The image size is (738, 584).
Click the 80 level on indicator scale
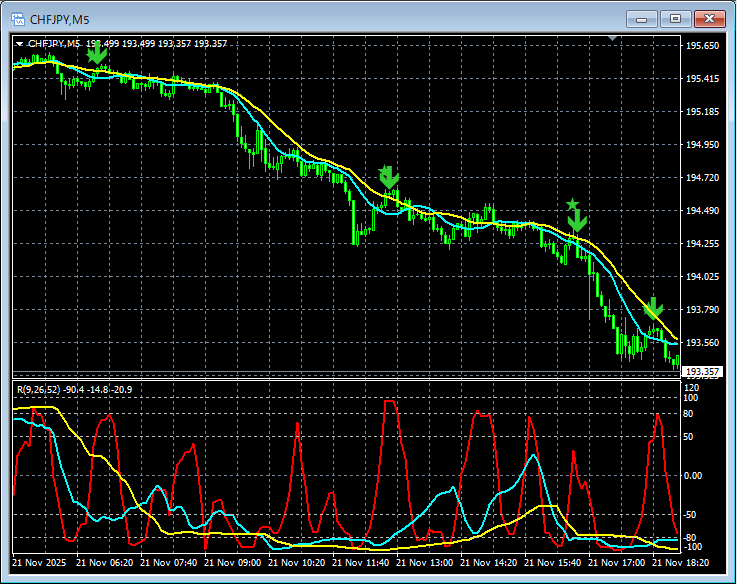(689, 413)
